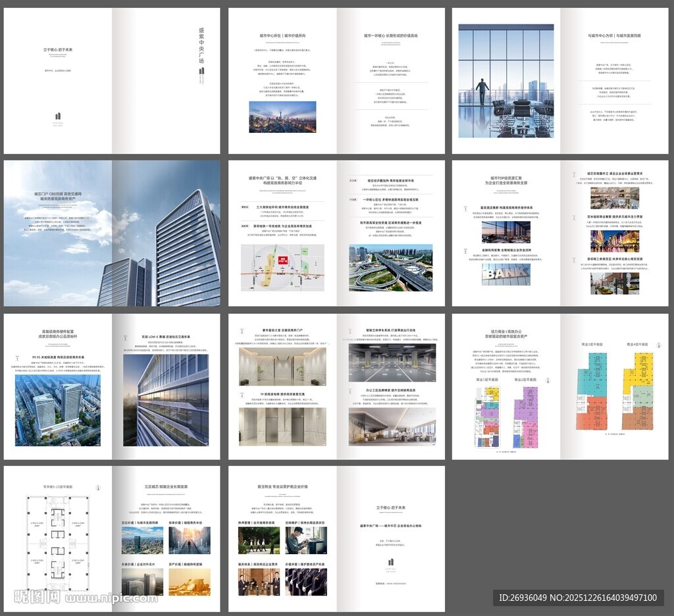Screen dimensions: 674x616
Task: Click the building logo on the front cover
Action: [58, 116]
